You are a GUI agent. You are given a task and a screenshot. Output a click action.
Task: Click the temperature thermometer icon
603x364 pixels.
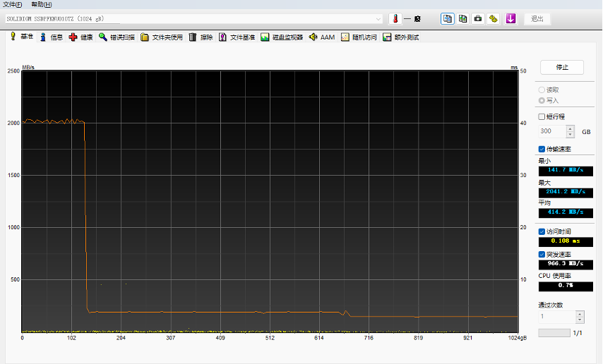[x=395, y=19]
